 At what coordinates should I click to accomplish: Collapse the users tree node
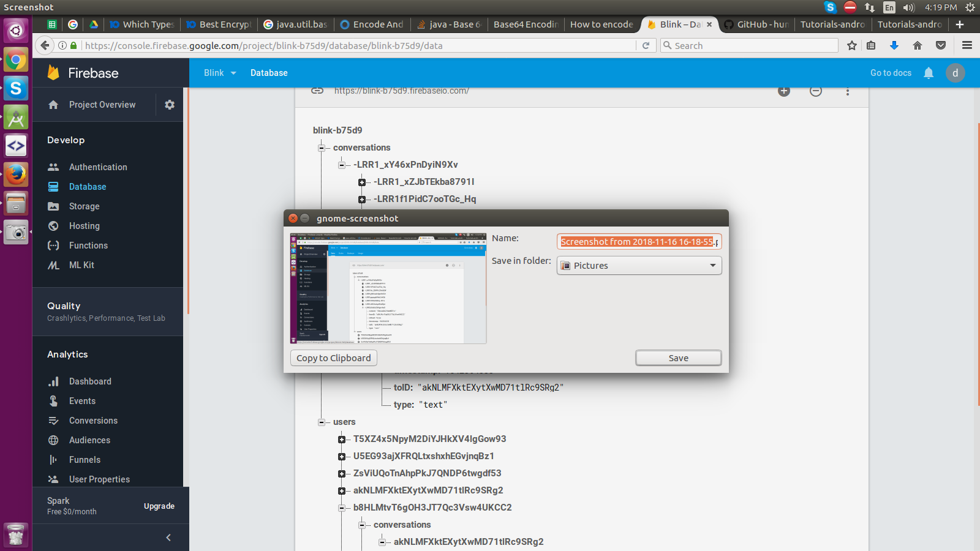[322, 422]
